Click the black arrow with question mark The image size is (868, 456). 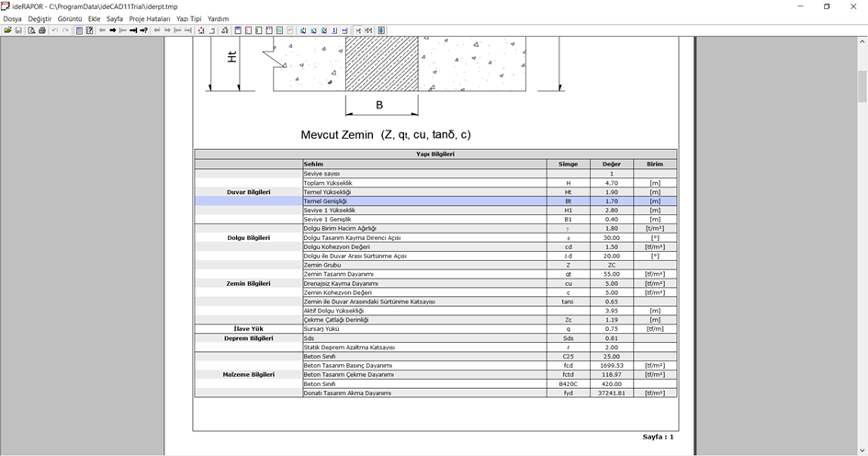pyautogui.click(x=144, y=30)
